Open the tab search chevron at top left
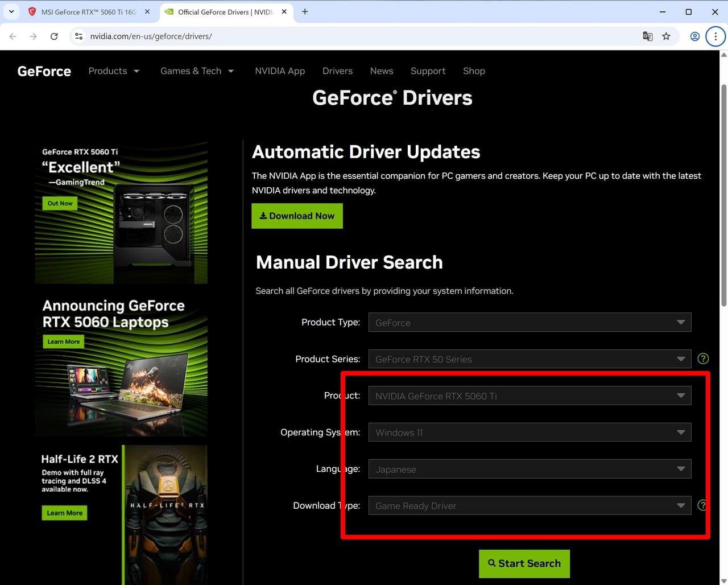728x585 pixels. click(x=11, y=11)
